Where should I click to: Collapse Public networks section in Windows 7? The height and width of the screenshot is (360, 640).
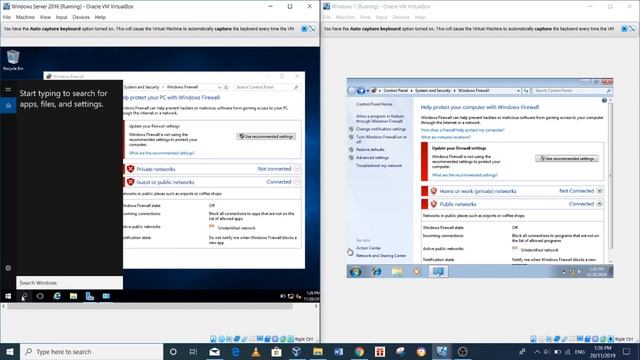point(599,204)
